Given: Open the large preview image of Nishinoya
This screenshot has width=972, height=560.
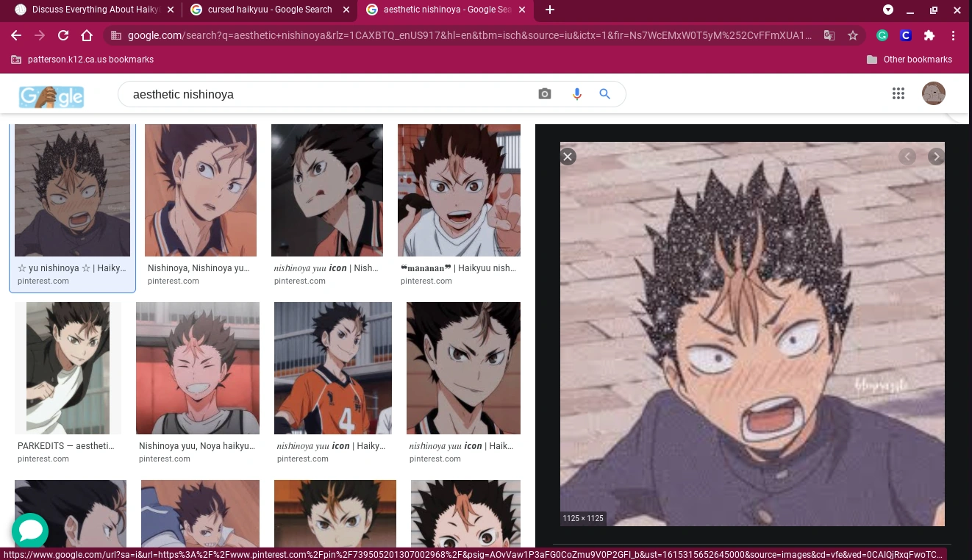Looking at the screenshot, I should [752, 334].
